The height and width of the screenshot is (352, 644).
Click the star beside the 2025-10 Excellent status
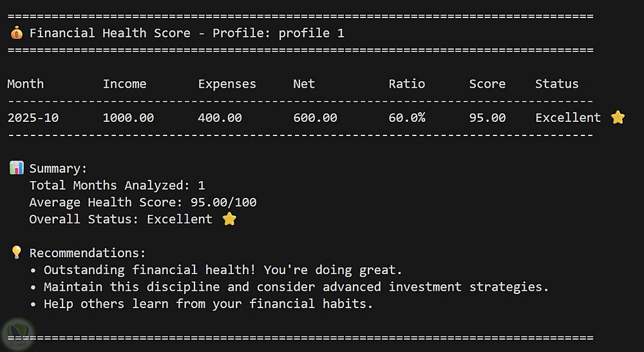point(618,117)
